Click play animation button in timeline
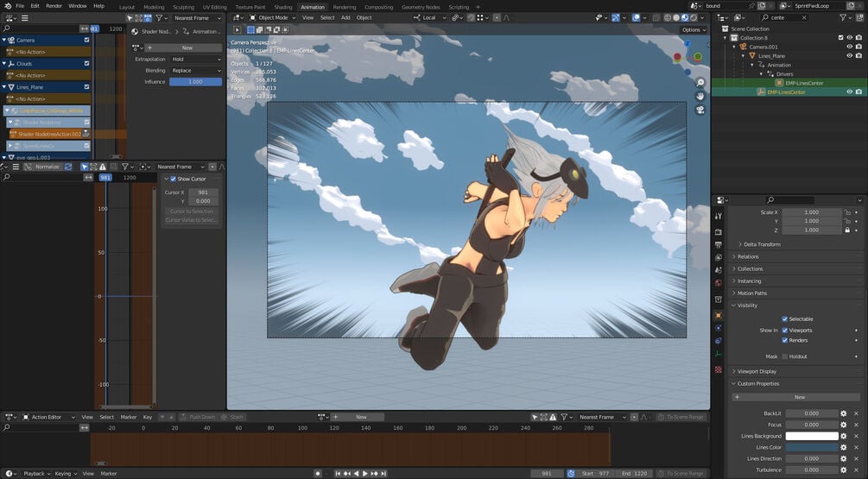868x479 pixels. [364, 474]
